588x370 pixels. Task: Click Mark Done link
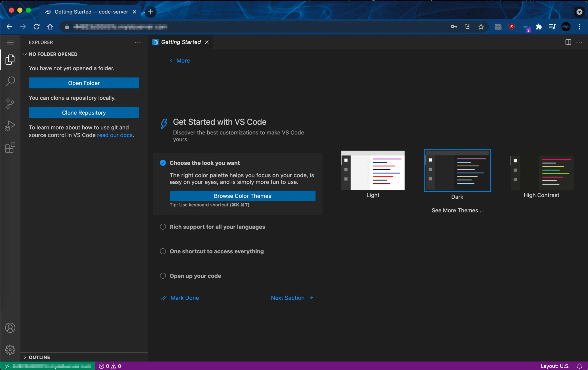tap(180, 298)
